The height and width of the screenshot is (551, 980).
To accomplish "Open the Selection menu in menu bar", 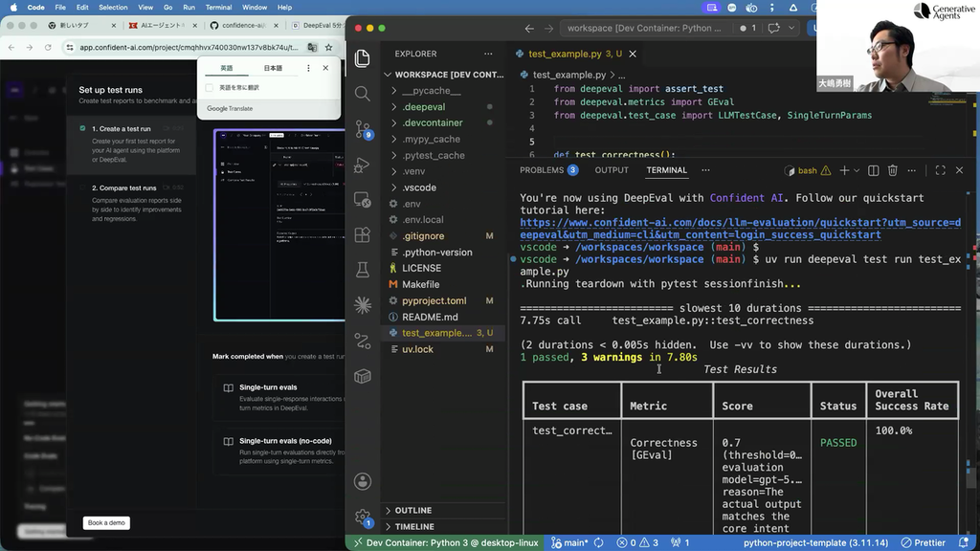I will tap(113, 8).
